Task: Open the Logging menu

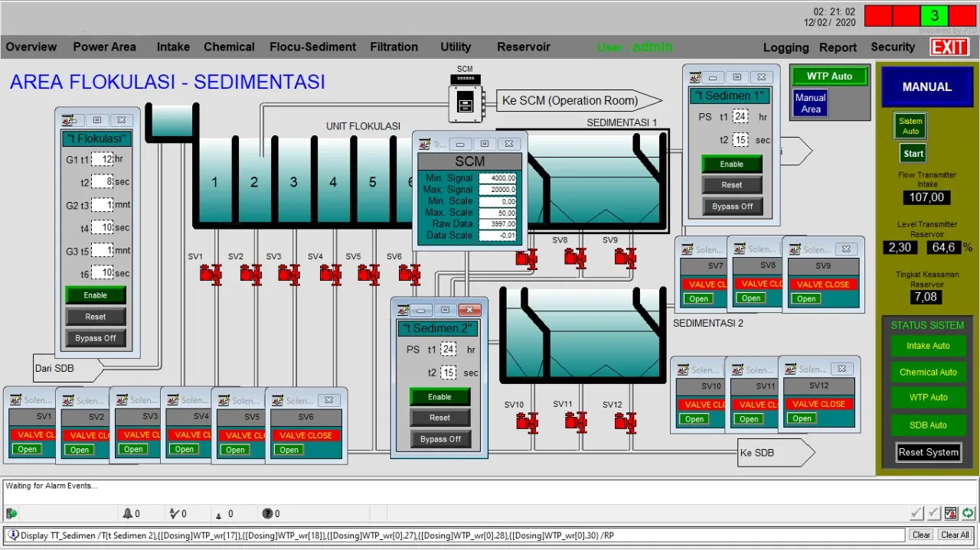Action: click(x=786, y=47)
